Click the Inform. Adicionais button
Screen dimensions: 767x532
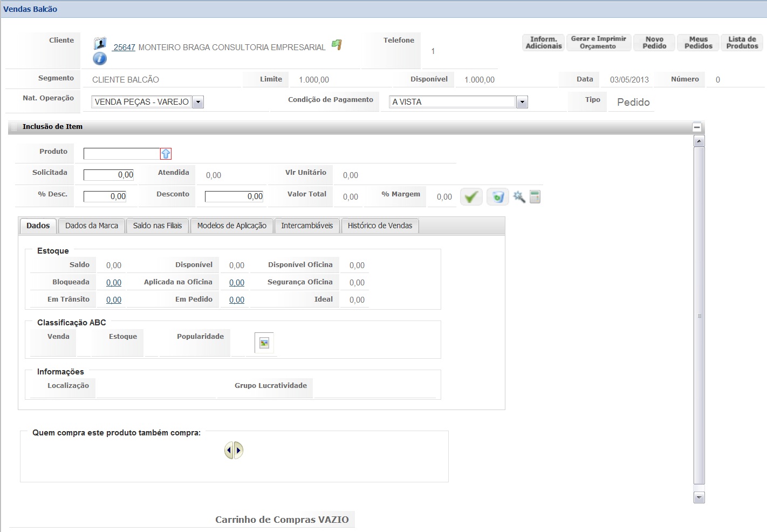(544, 43)
